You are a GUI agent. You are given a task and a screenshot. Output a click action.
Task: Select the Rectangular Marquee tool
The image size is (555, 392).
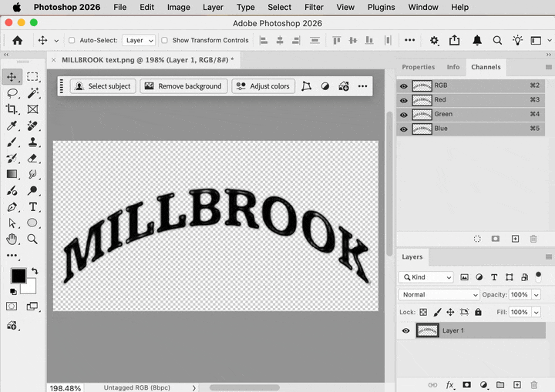tap(32, 77)
